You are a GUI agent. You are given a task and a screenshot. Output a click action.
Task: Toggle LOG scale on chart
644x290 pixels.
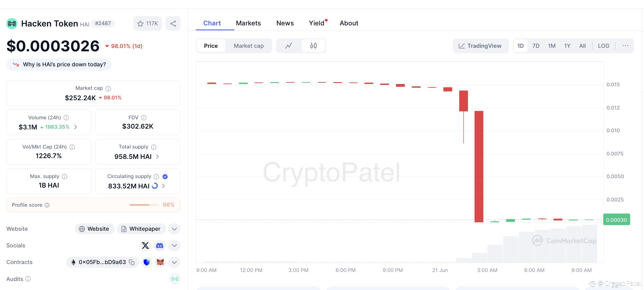603,46
